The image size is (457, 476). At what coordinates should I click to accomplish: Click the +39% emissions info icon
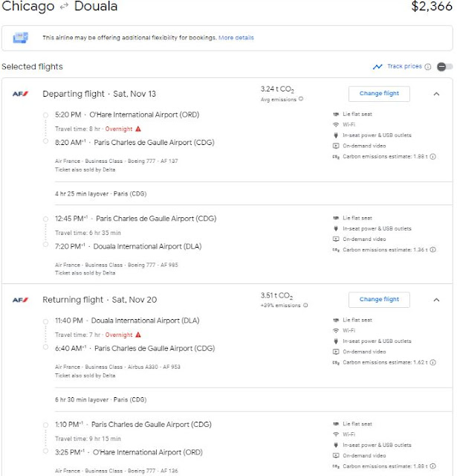pyautogui.click(x=305, y=305)
